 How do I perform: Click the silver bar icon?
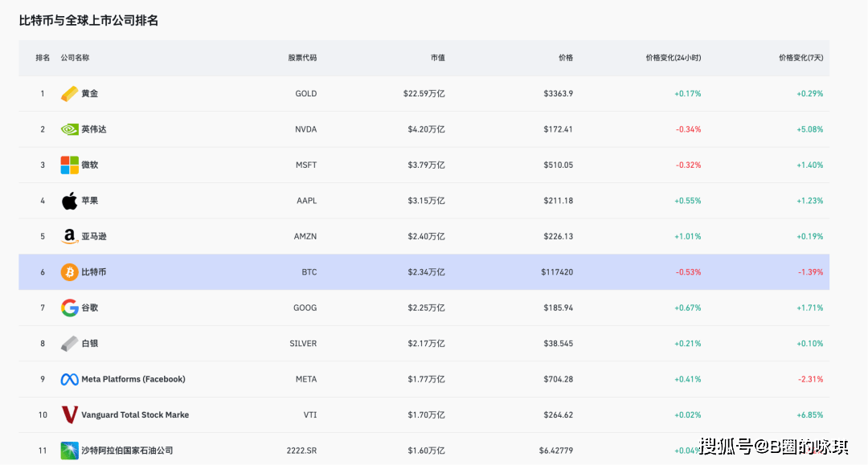(x=69, y=344)
